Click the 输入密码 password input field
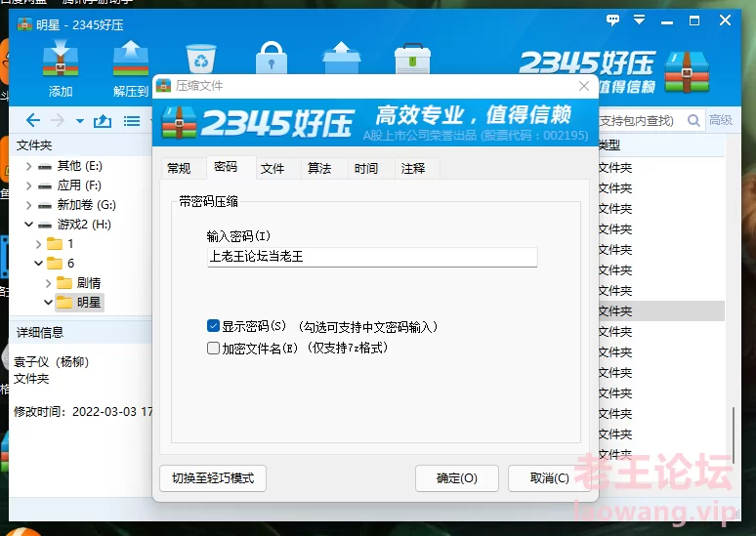 pyautogui.click(x=372, y=257)
